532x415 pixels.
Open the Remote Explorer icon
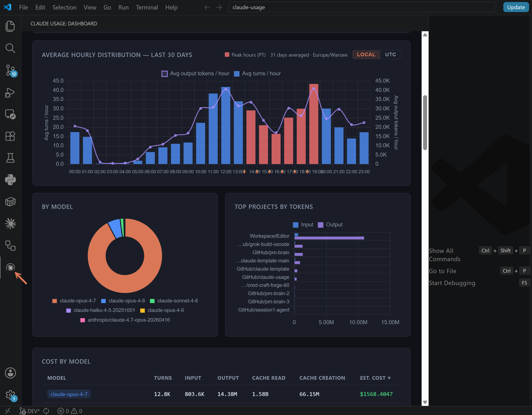coord(10,114)
